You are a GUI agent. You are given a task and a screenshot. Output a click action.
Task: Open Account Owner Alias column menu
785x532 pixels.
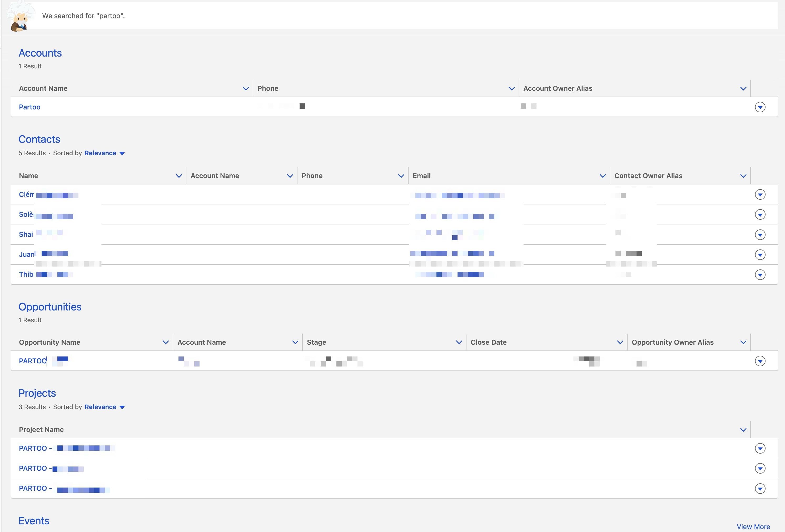[x=743, y=88]
